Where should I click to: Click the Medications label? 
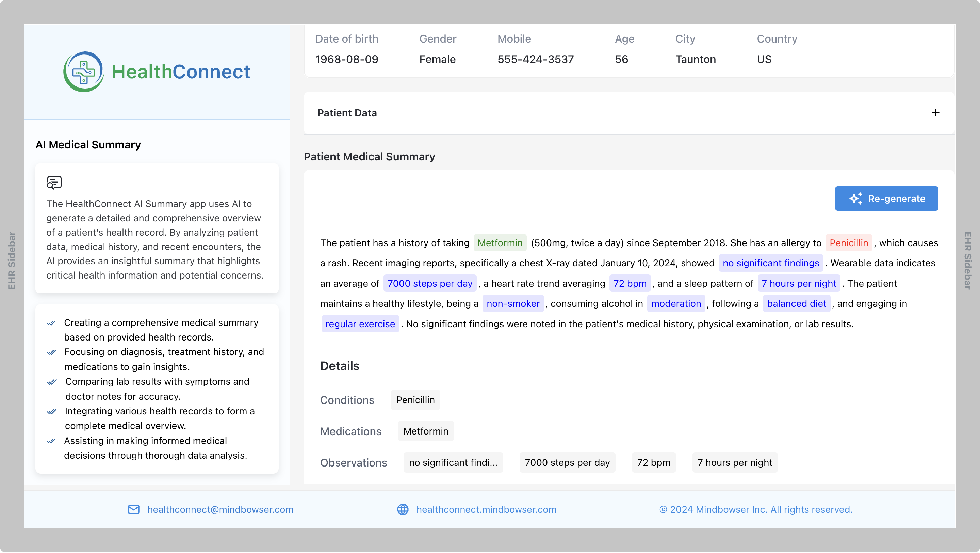pyautogui.click(x=350, y=431)
